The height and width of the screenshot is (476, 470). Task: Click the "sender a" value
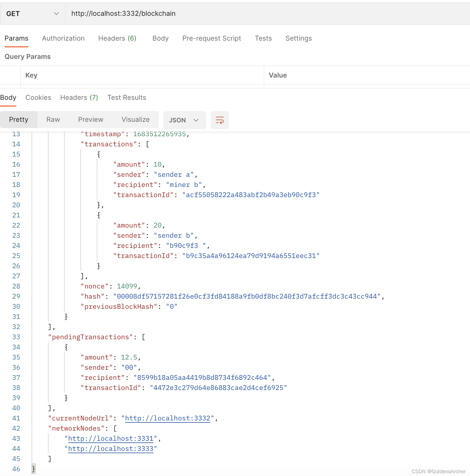click(x=174, y=175)
